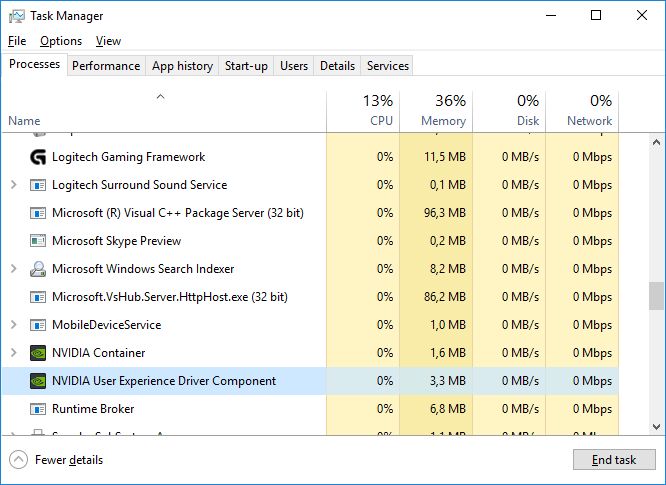Click the Fewer details link

coord(69,460)
